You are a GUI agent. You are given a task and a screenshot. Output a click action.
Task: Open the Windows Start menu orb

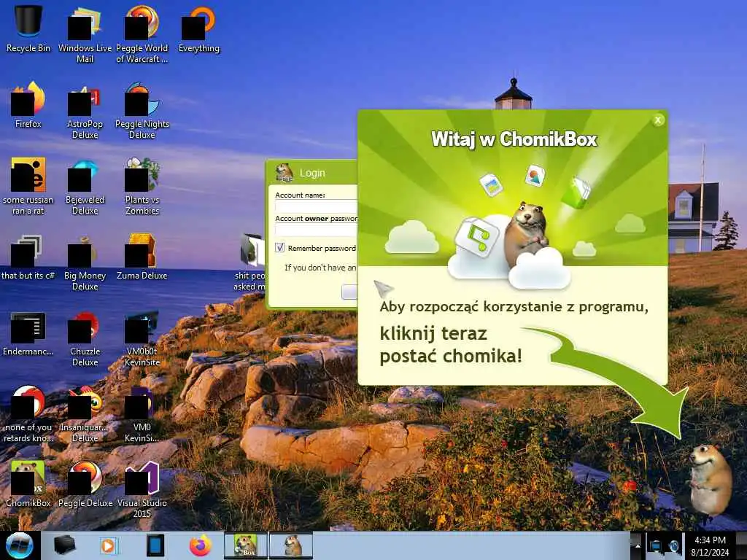(x=20, y=545)
